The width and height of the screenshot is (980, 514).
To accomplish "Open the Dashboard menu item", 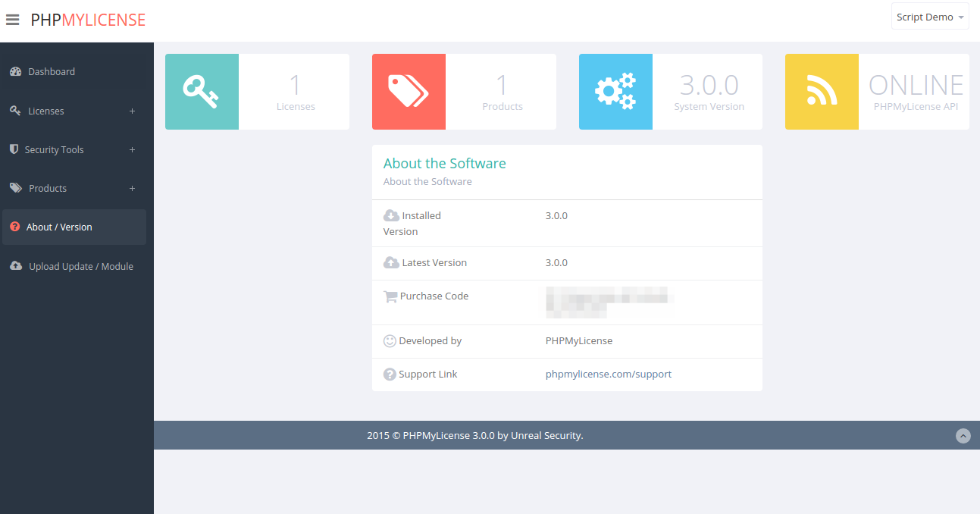I will [52, 72].
